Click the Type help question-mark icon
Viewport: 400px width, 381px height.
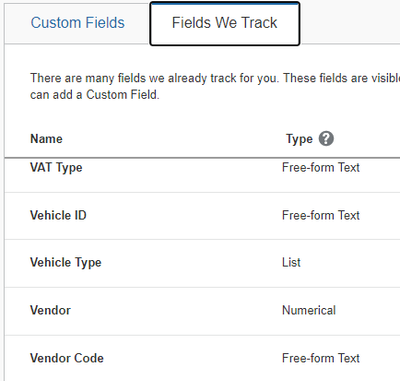(x=326, y=139)
